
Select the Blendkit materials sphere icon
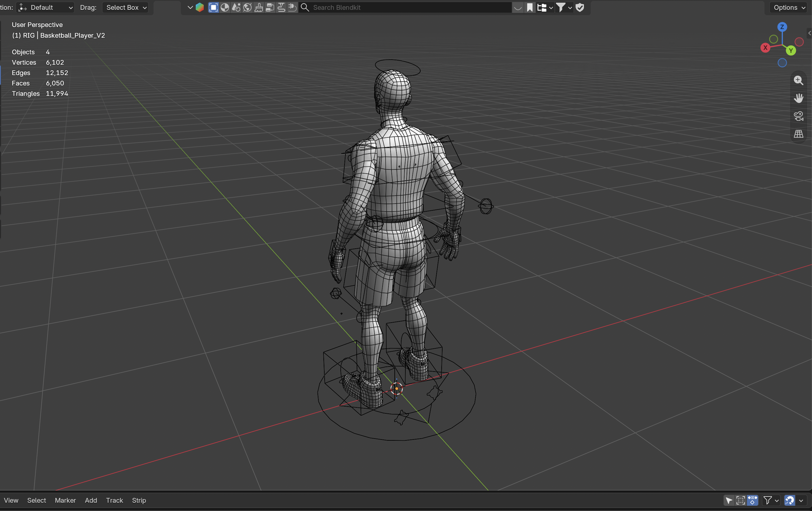225,7
